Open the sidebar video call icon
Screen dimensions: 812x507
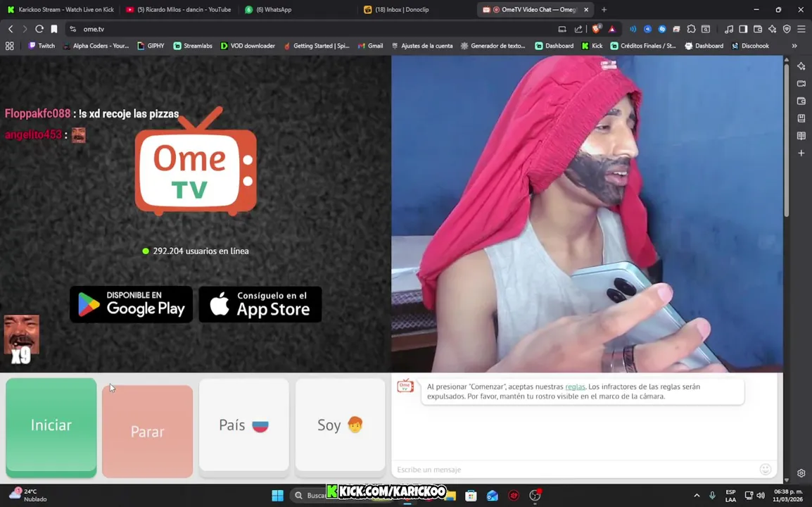tap(801, 84)
